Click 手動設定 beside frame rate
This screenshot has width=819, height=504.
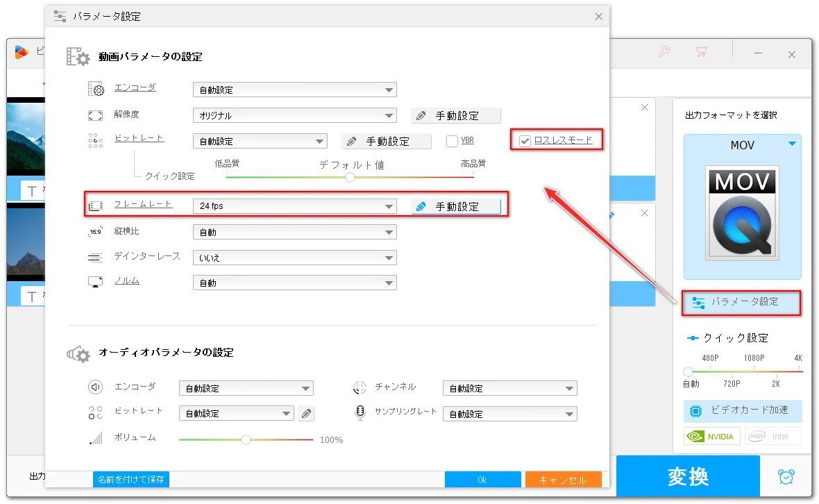[456, 207]
